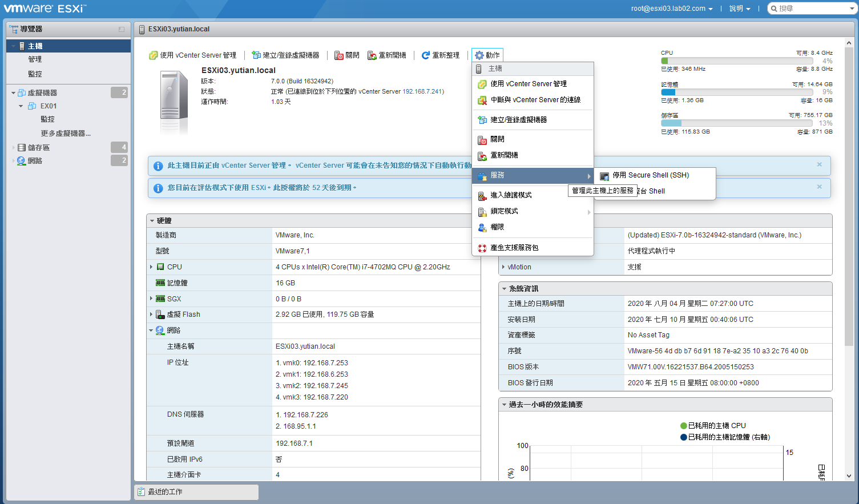Click the 虛擬 Flash icon in hardware list
This screenshot has width=859, height=504.
pos(160,315)
